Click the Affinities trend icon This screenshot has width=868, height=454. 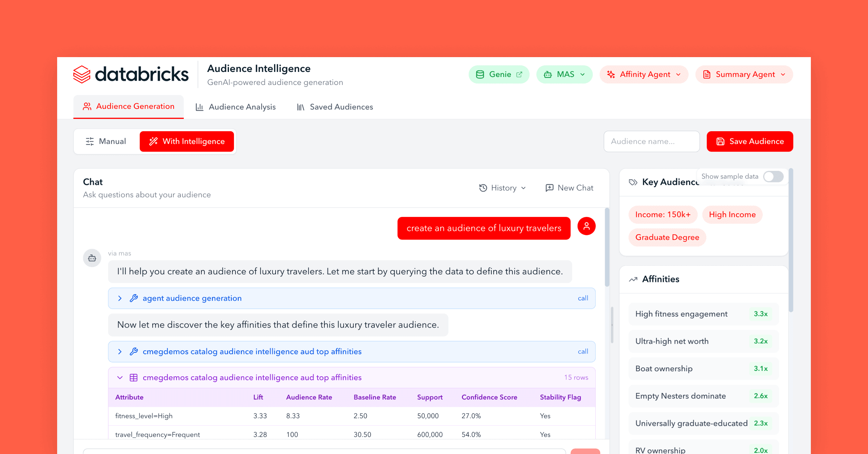pos(633,279)
